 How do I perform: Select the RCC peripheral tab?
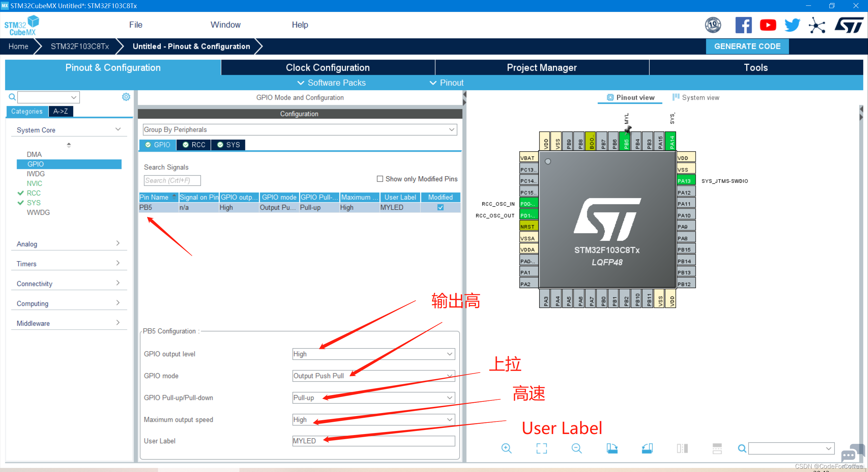[x=194, y=145]
